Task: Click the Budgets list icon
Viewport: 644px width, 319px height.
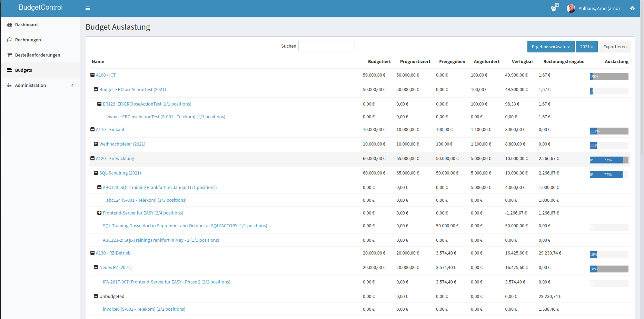Action: [x=10, y=70]
